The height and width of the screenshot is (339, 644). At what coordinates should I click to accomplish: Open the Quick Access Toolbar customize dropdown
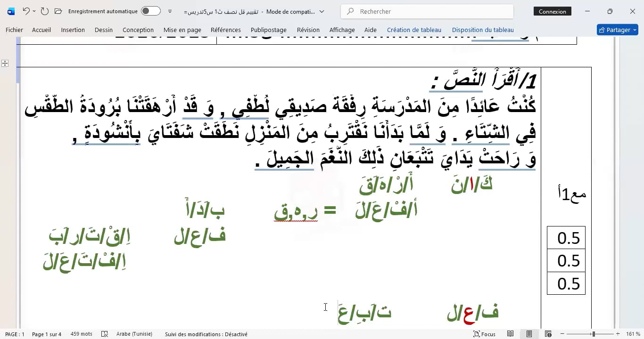170,11
